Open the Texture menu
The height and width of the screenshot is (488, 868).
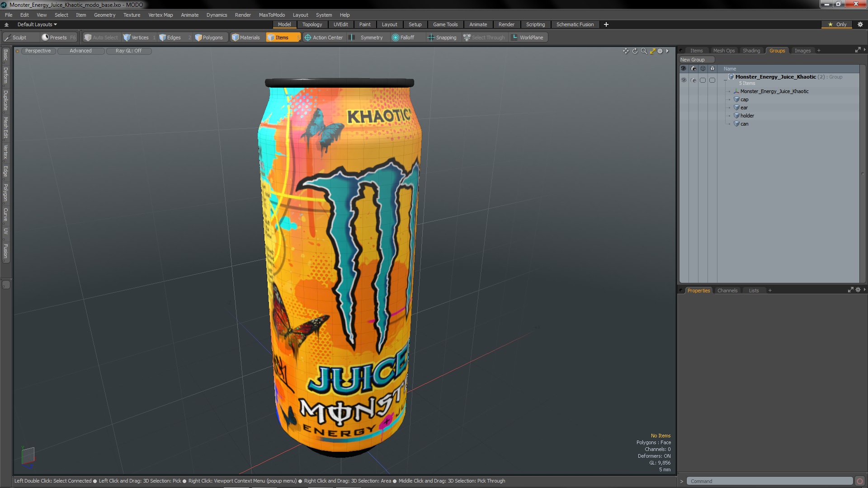tap(132, 15)
